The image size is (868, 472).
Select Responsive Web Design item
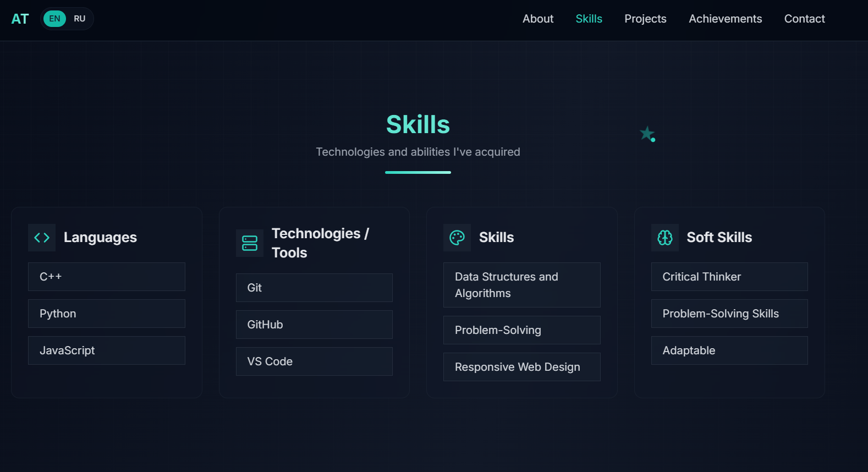tap(522, 367)
